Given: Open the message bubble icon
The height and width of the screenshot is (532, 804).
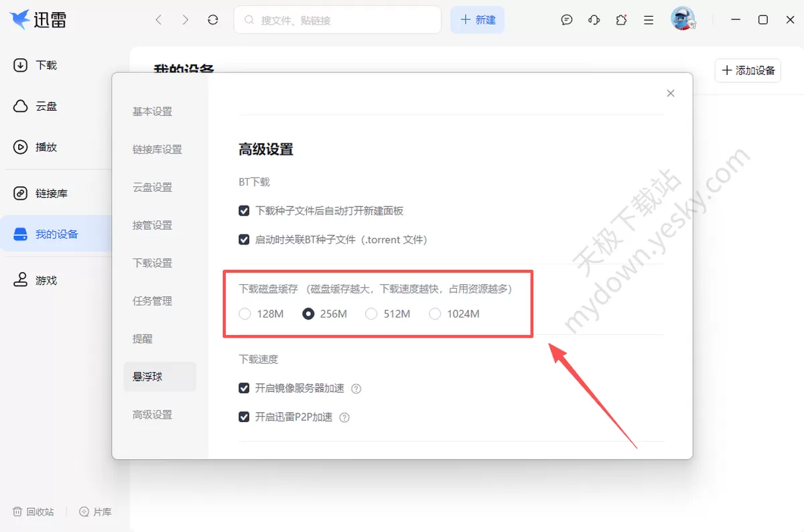Looking at the screenshot, I should pyautogui.click(x=567, y=20).
